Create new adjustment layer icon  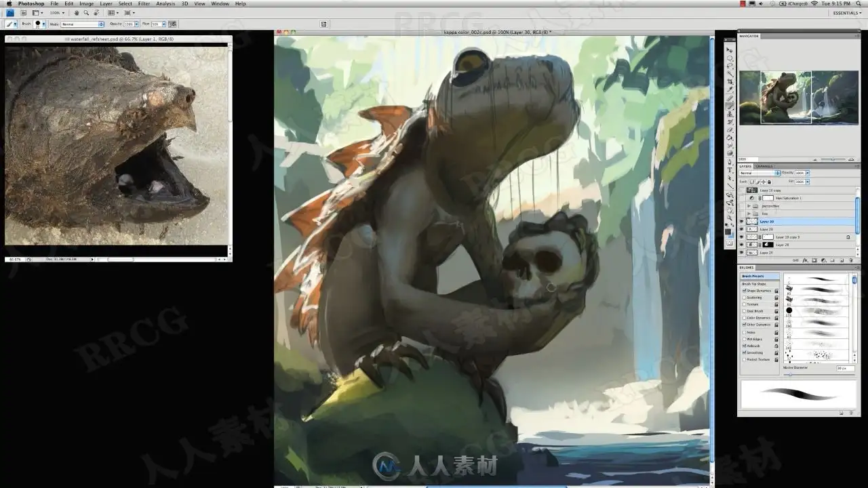pos(823,260)
